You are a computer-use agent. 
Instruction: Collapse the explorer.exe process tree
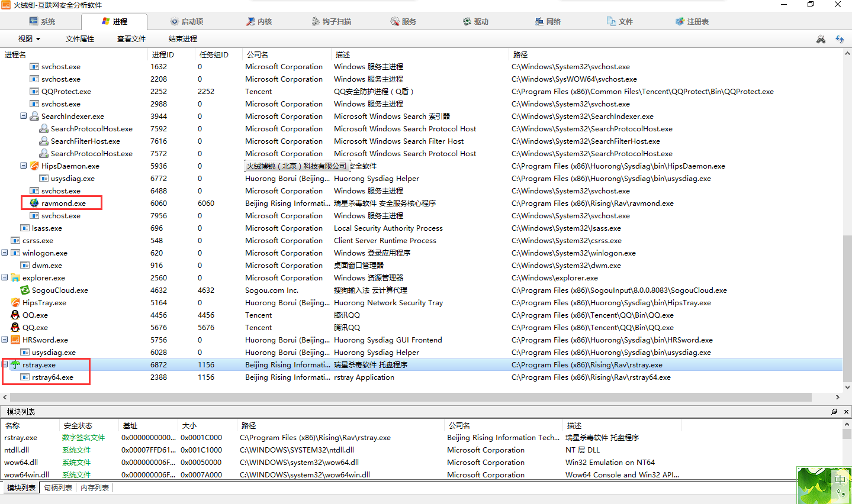[4, 277]
